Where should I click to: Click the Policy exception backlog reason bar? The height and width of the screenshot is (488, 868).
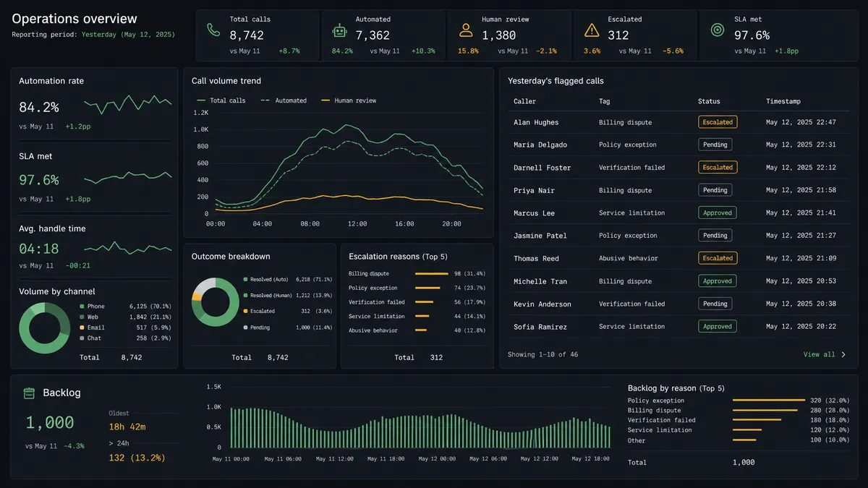tap(769, 400)
